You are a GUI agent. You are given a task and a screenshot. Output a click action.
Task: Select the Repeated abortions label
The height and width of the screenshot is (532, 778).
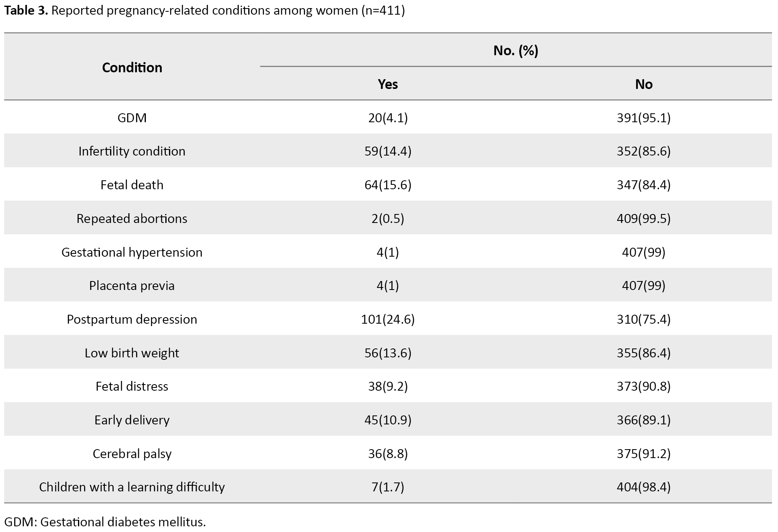click(132, 218)
